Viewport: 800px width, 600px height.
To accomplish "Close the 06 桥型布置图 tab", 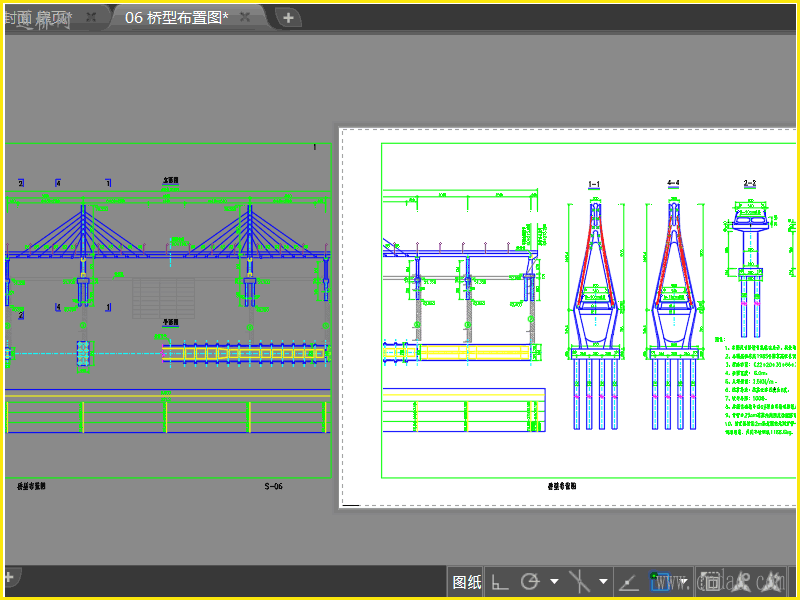I will point(245,17).
